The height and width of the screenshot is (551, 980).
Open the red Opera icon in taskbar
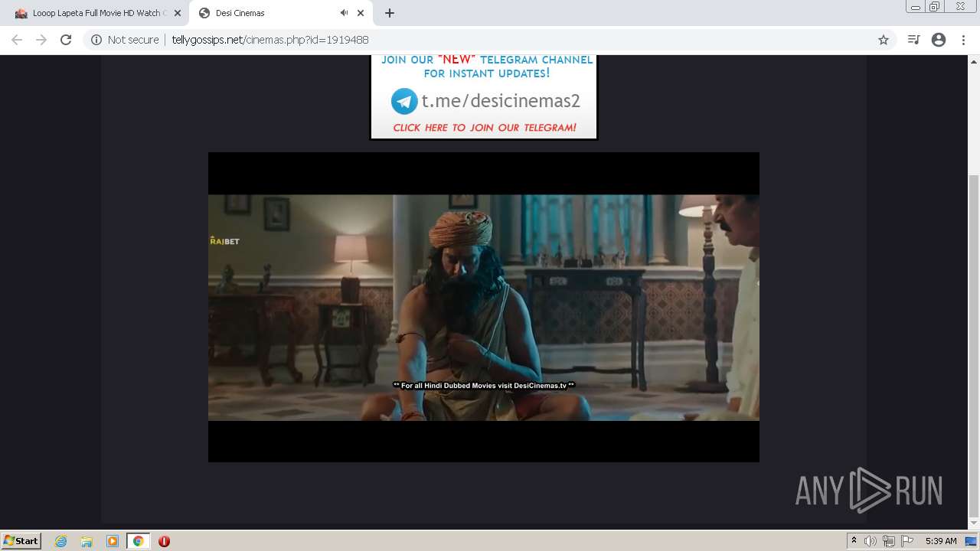tap(164, 541)
